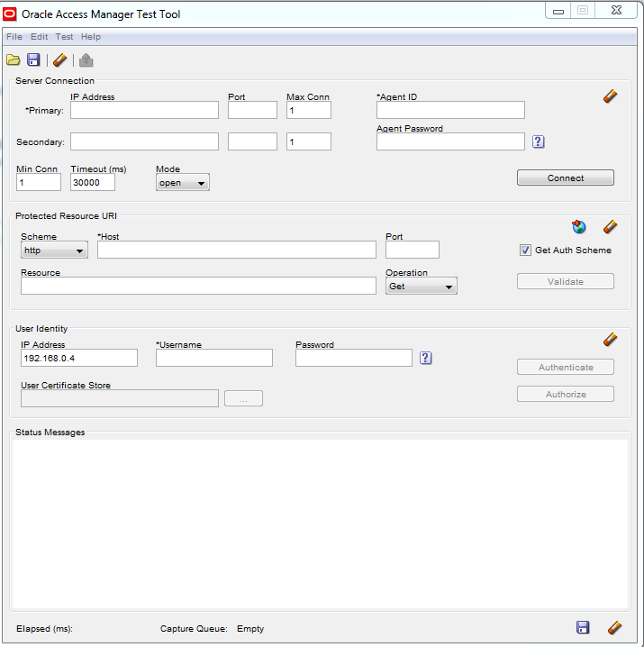
Task: Click the help icon beside user Password
Action: pyautogui.click(x=425, y=358)
